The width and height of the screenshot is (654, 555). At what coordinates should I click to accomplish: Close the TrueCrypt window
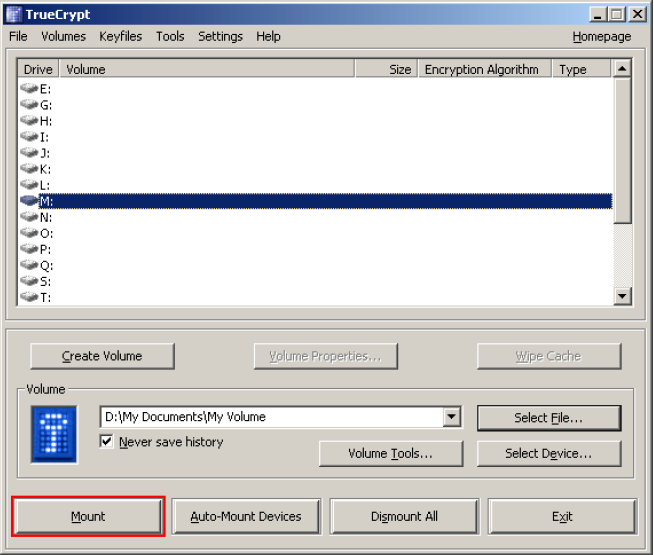click(638, 15)
